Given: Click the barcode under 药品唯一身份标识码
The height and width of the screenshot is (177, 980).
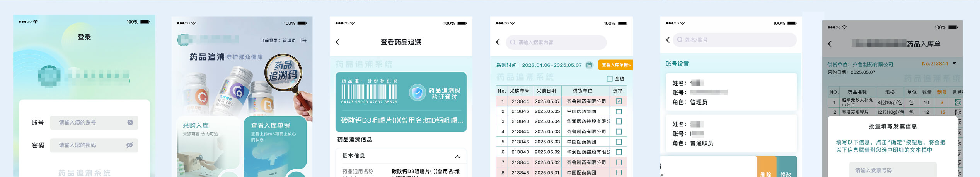Looking at the screenshot, I should click(x=369, y=92).
